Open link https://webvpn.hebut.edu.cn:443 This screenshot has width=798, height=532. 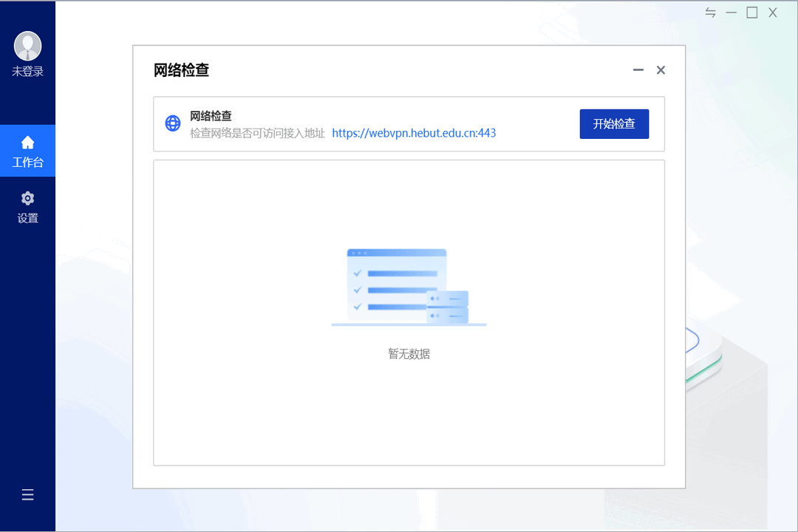414,133
